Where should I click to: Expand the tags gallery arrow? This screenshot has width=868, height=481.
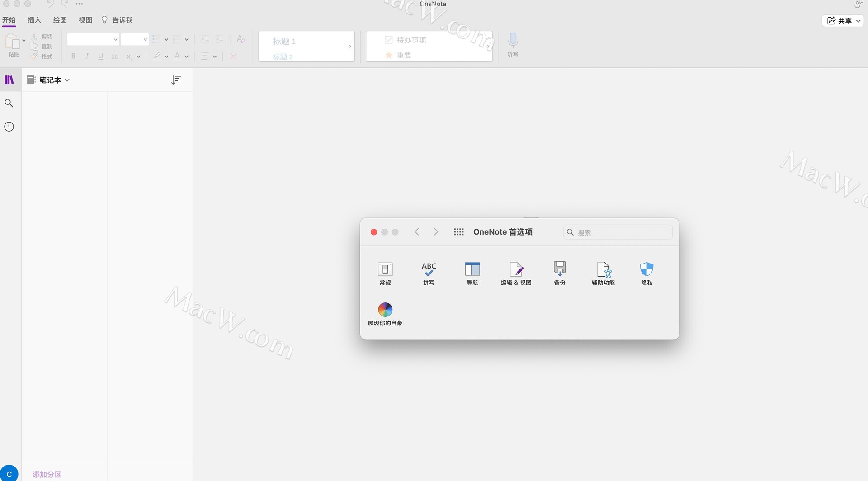tap(488, 46)
